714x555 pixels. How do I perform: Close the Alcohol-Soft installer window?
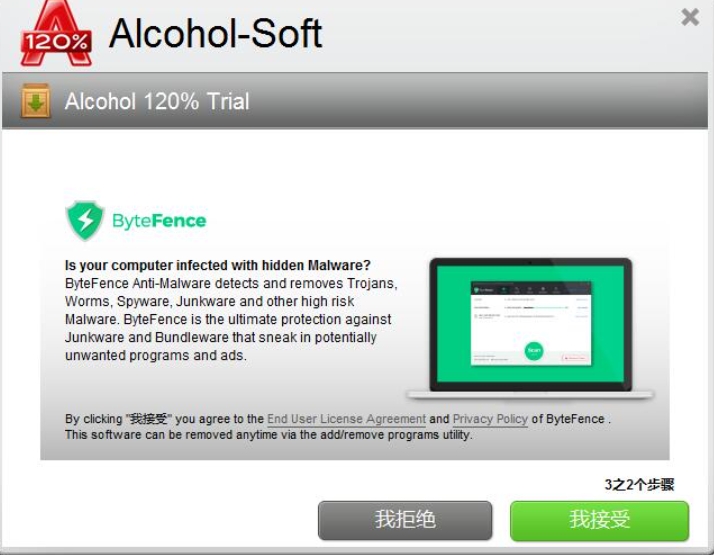click(690, 17)
